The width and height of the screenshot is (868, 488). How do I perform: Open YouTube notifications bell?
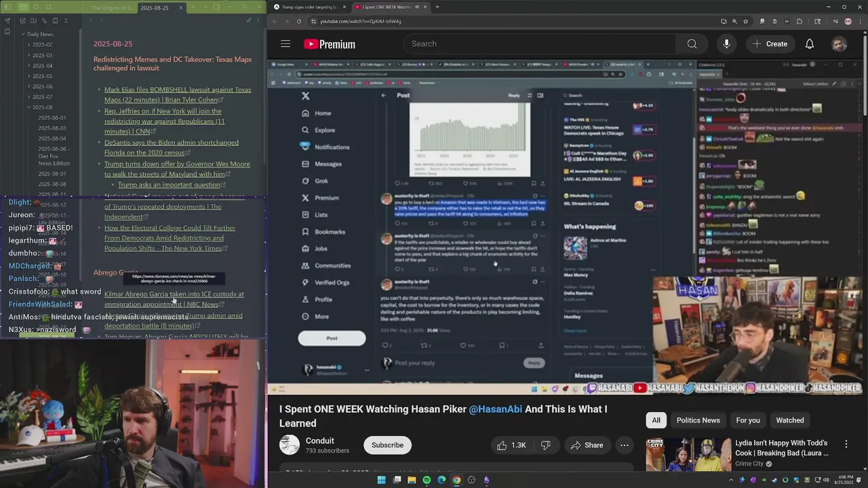(x=810, y=44)
